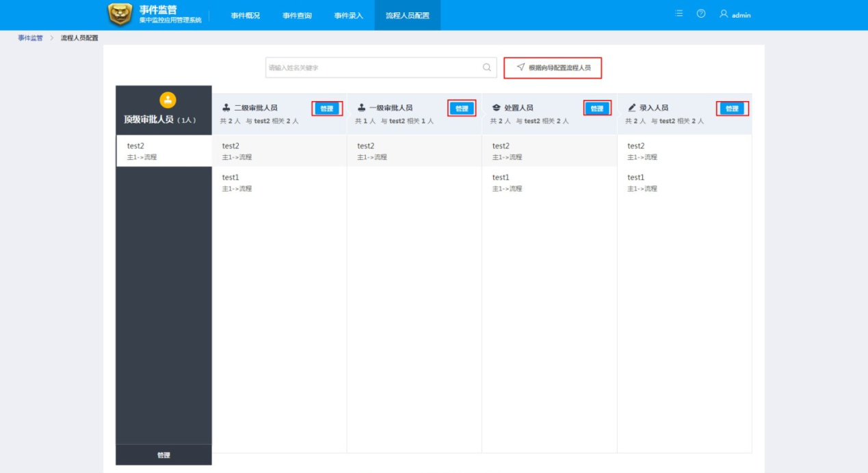Click the search magnifier icon
Screen dimensions: 868x473
(x=487, y=68)
